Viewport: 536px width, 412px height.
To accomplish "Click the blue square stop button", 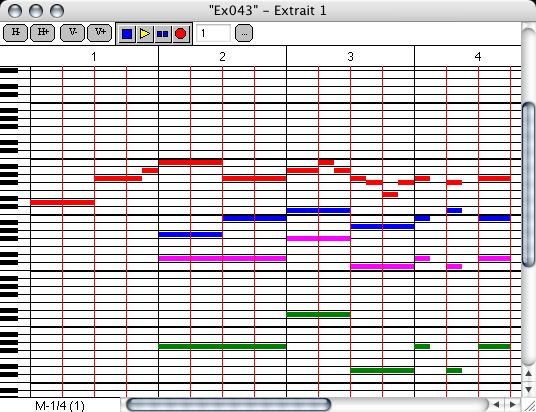I will coord(127,34).
